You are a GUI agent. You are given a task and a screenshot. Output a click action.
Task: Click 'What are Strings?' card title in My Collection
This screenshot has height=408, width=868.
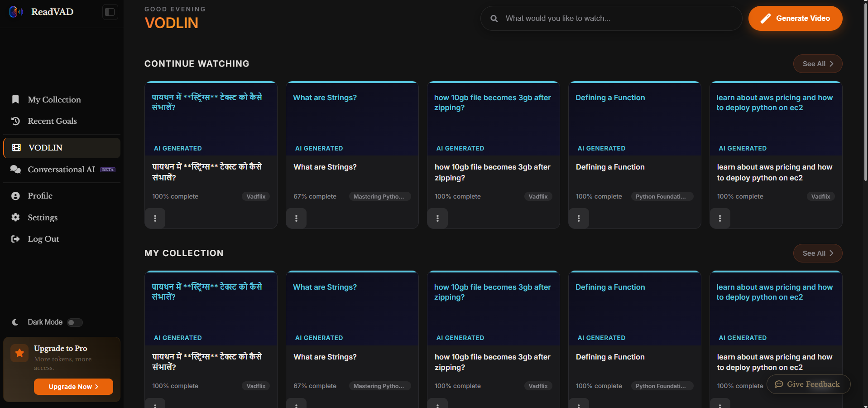pyautogui.click(x=325, y=357)
